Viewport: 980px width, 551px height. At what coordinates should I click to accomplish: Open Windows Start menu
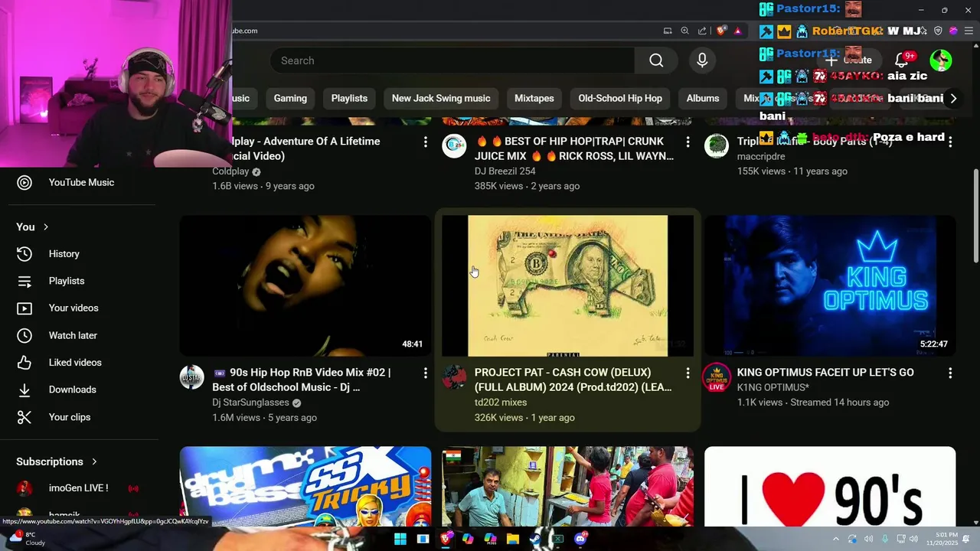400,539
